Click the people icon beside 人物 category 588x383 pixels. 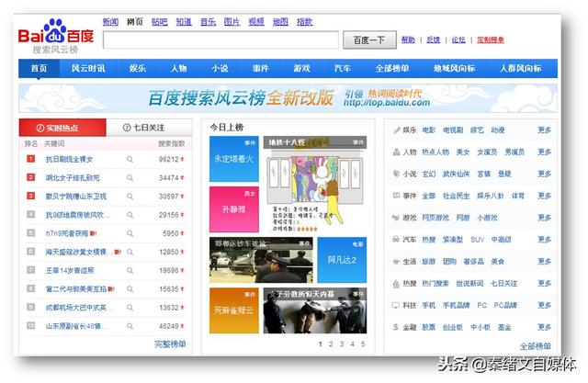(396, 152)
